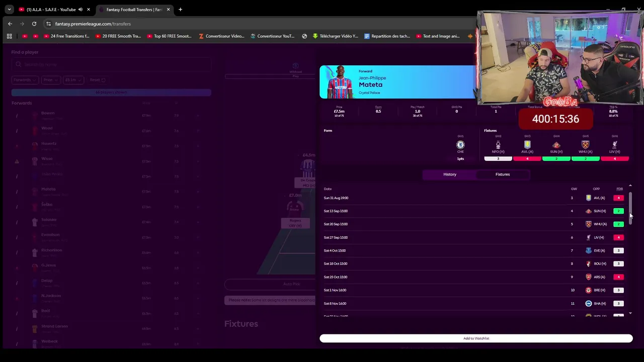Click the Chelsea badge under GW1 form
This screenshot has height=362, width=644.
coord(460,145)
